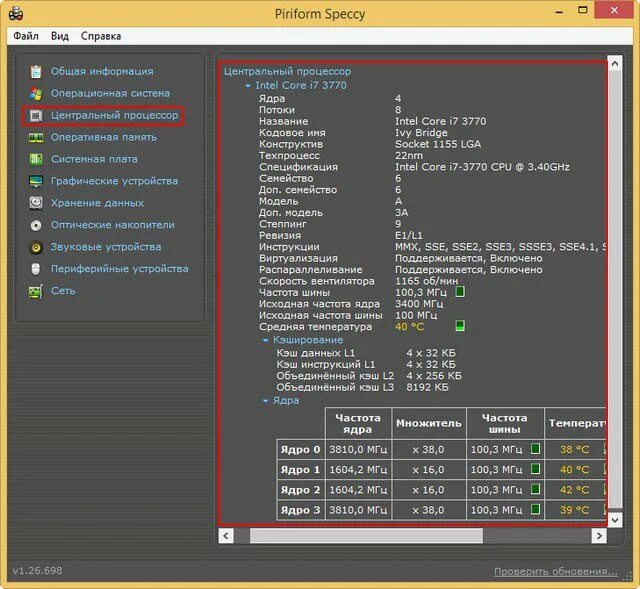
Task: Click the 1165 об/мин fan speed value
Action: (x=427, y=281)
